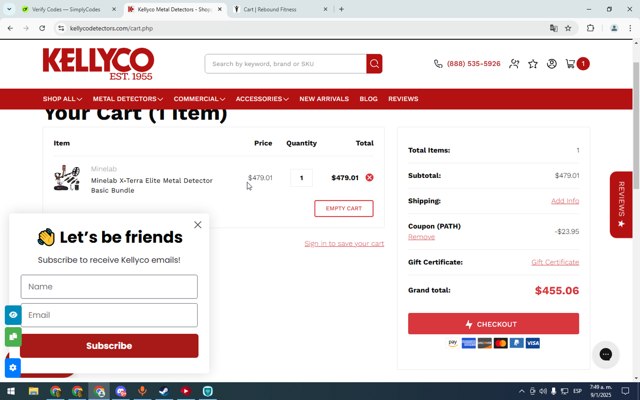Switch to the Cart Rebound Fitness tab
Viewport: 640px width, 400px height.
269,9
